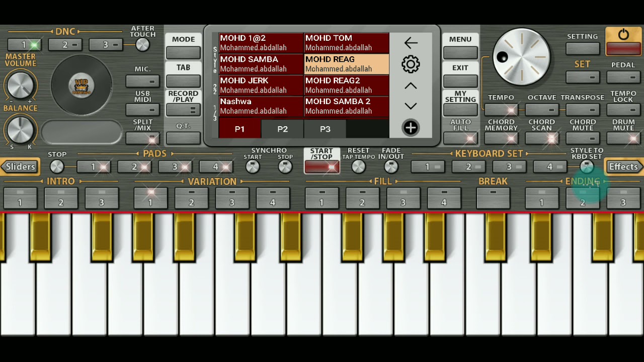Click the MODE button

[183, 52]
